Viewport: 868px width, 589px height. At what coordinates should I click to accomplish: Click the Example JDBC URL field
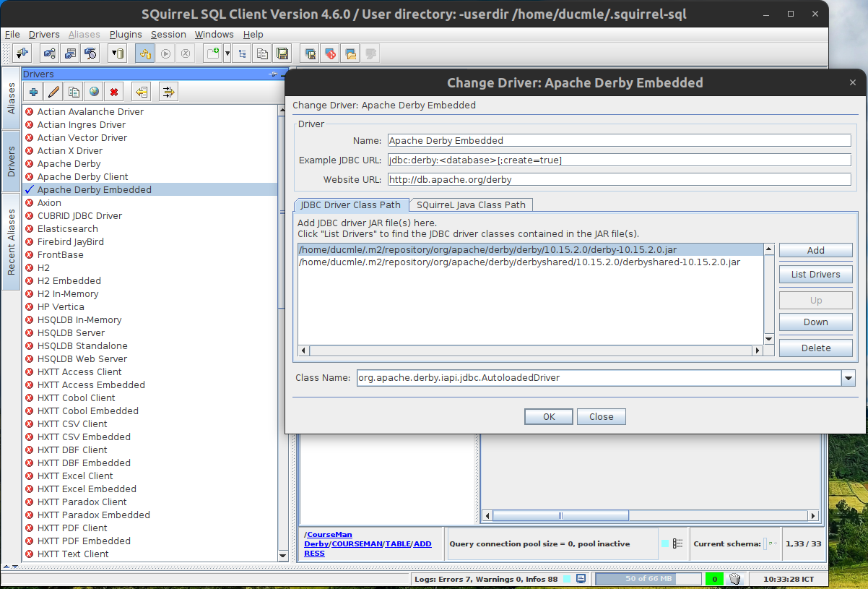point(619,160)
